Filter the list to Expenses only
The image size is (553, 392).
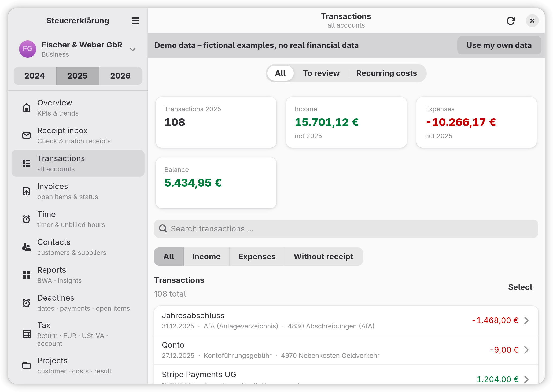(x=257, y=257)
